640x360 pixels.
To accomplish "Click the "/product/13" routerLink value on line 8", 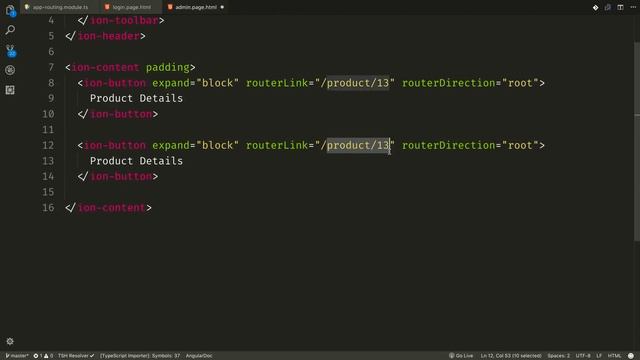I will [x=355, y=83].
